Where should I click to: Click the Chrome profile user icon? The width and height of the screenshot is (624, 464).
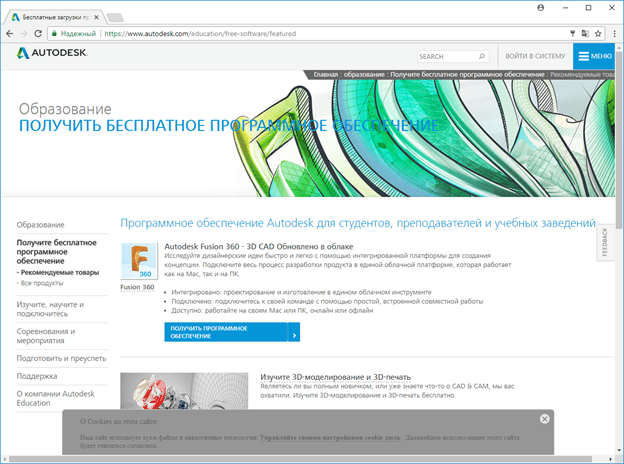coord(540,8)
